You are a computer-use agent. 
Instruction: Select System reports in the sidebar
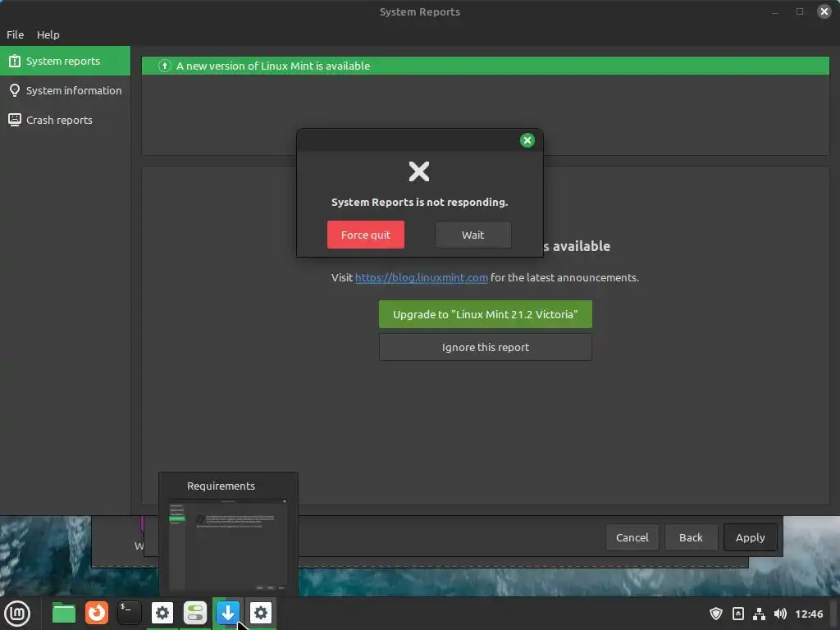(65, 61)
